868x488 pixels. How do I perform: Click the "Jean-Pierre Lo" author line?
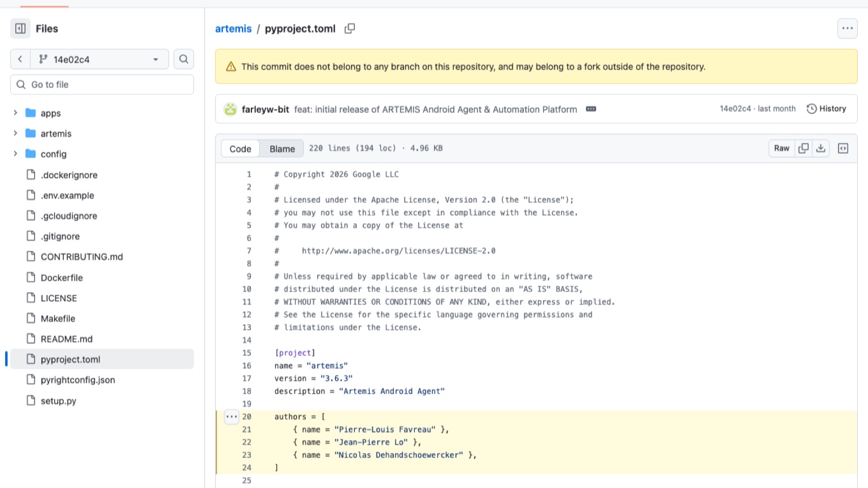[x=357, y=442]
